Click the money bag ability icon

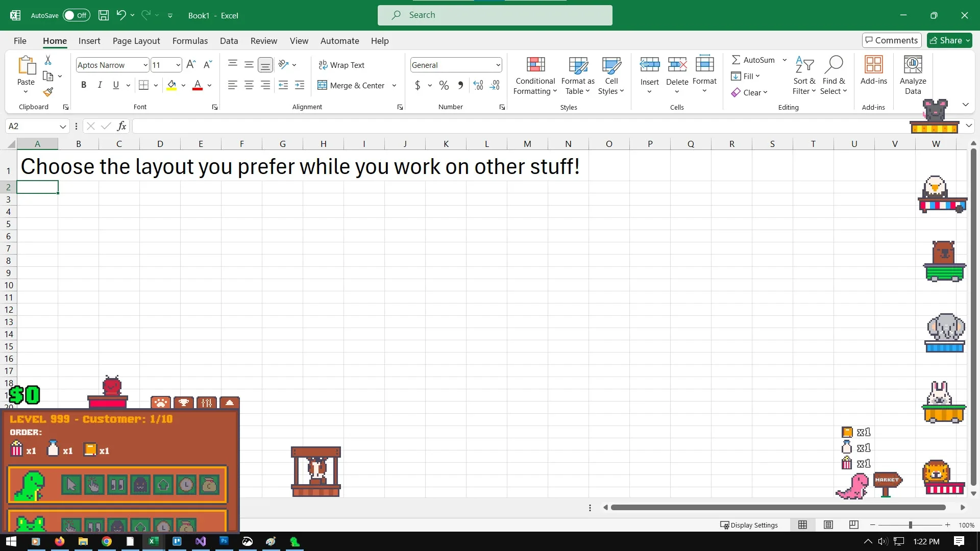209,485
